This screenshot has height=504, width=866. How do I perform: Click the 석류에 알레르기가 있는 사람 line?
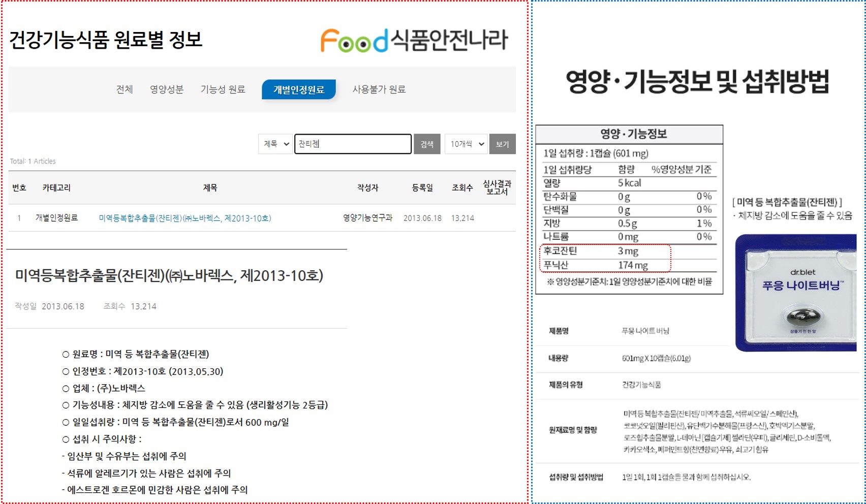(x=146, y=473)
